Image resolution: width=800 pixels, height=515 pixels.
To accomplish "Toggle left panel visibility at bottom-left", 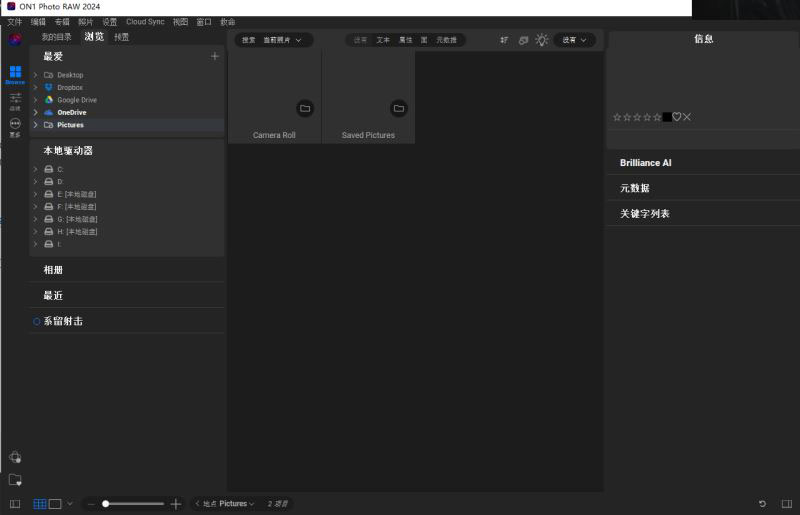I will point(15,504).
